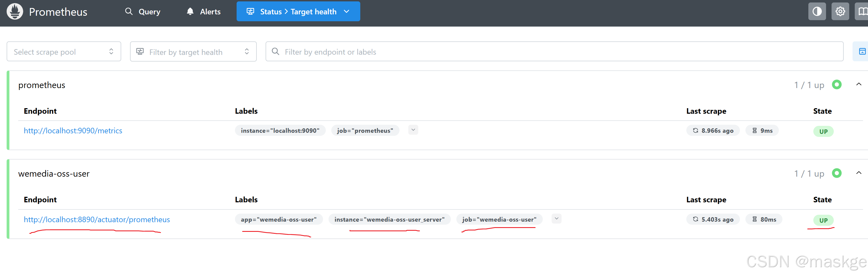Screen dimensions: 868x276
Task: Click the prometheus pool title
Action: point(42,85)
